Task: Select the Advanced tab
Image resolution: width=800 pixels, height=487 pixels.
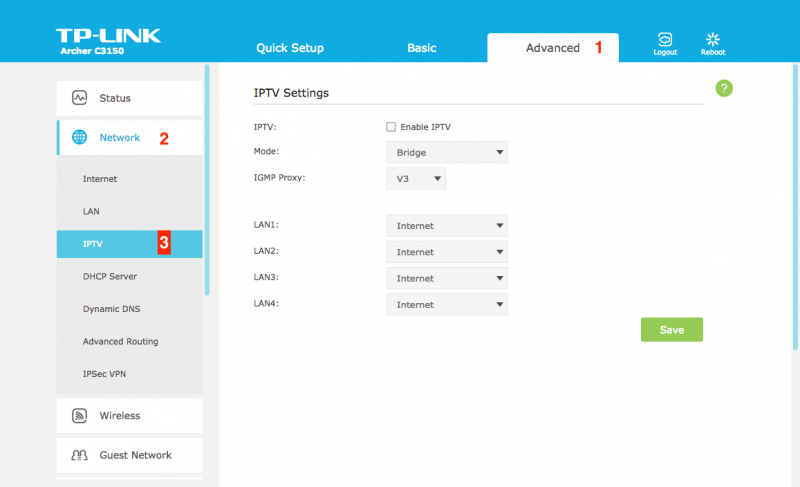Action: [553, 48]
